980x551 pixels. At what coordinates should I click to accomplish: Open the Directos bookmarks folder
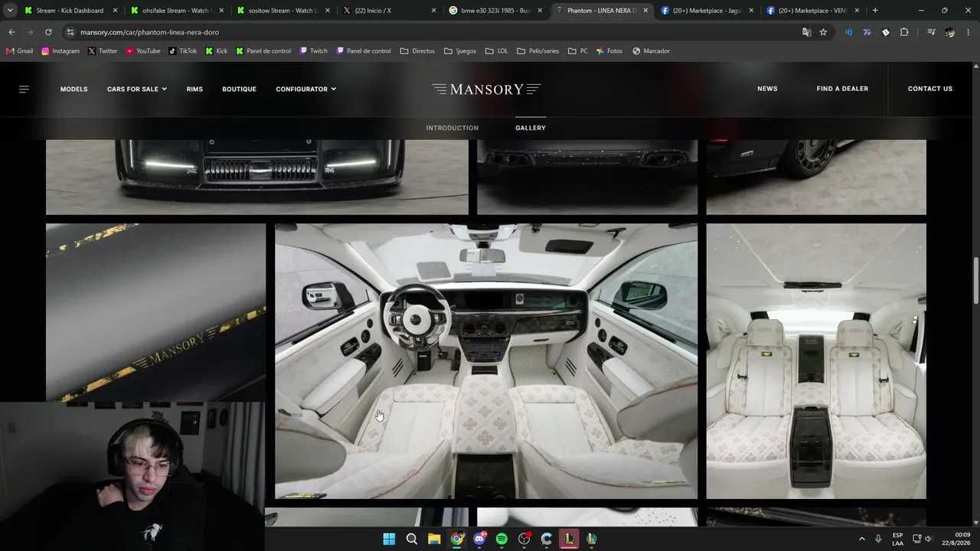[417, 51]
